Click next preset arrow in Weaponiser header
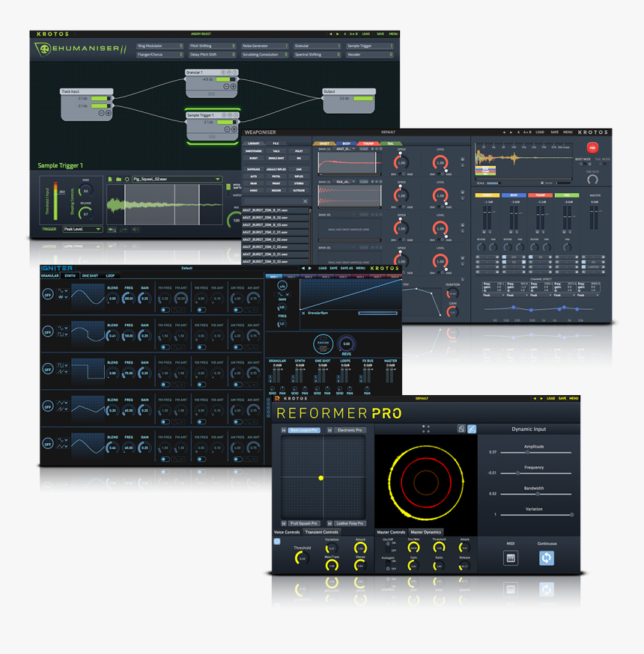Image resolution: width=644 pixels, height=654 pixels. (x=511, y=132)
